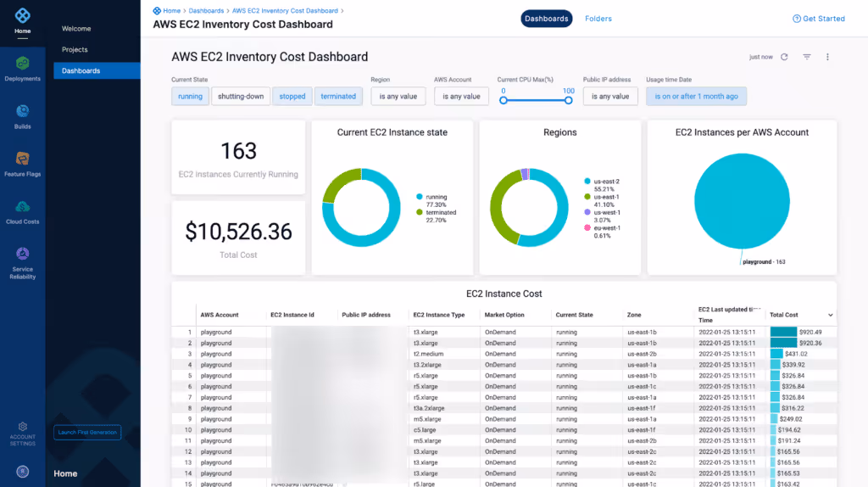This screenshot has width=868, height=487.
Task: Select Projects in the side menu
Action: [75, 50]
